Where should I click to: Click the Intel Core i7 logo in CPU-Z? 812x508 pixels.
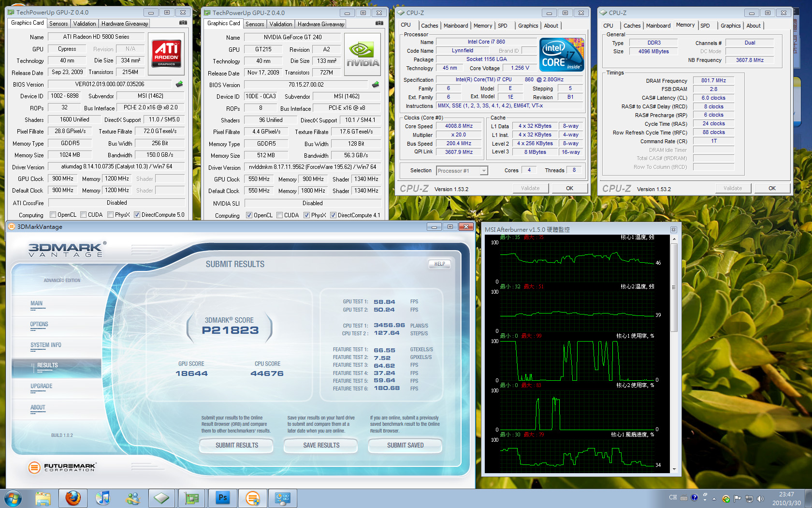[562, 55]
